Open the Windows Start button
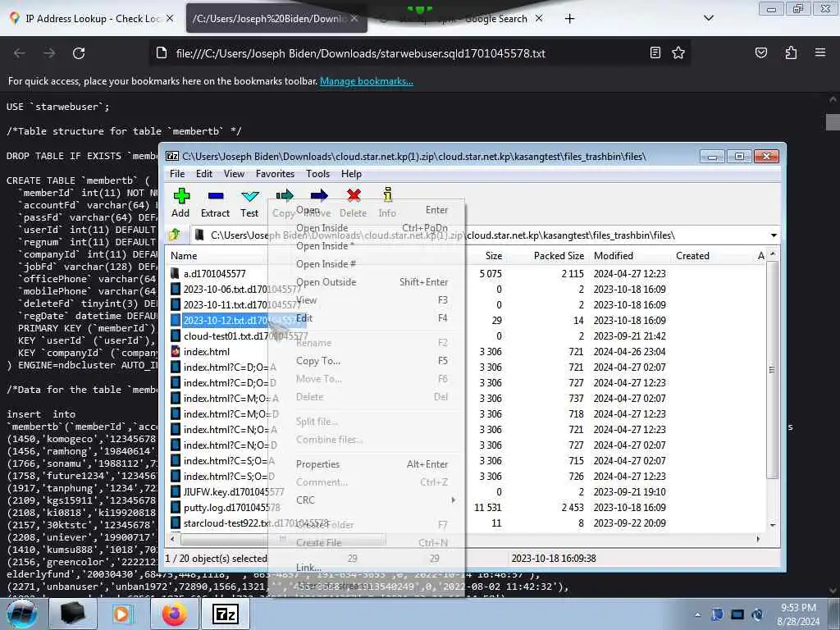This screenshot has width=840, height=630. (21, 614)
